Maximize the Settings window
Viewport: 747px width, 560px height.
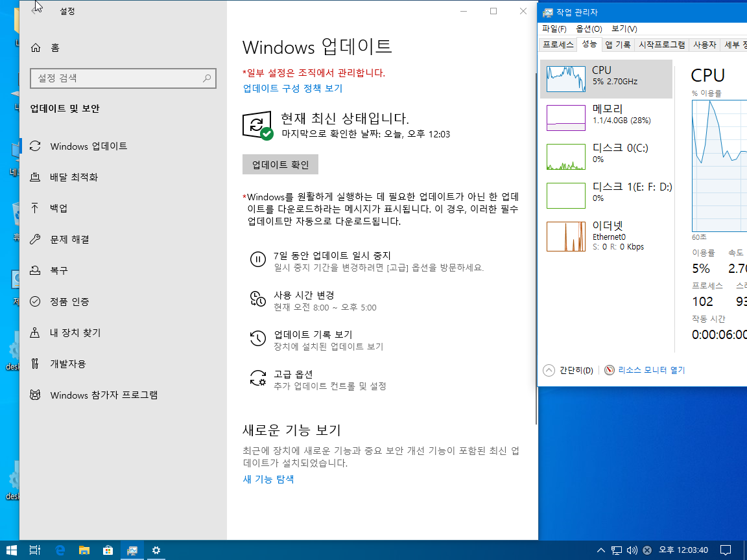(493, 11)
